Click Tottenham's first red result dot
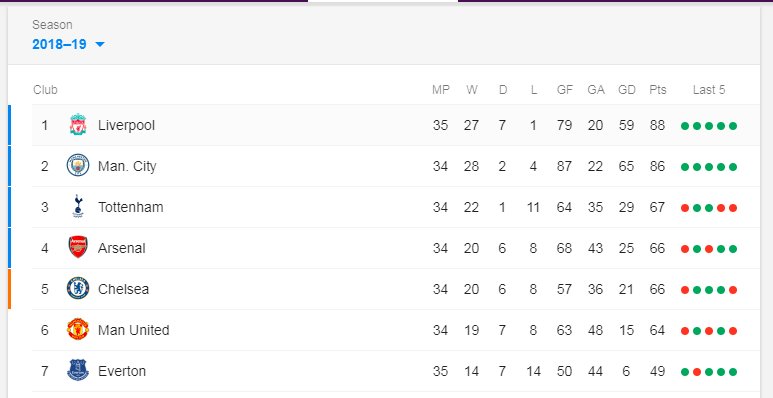 (685, 208)
